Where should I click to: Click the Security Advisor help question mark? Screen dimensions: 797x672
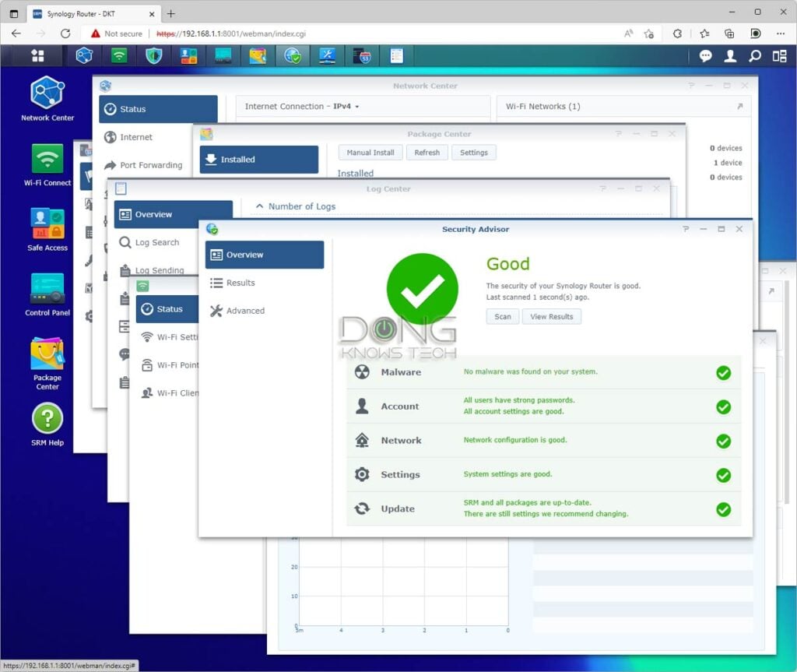coord(686,229)
